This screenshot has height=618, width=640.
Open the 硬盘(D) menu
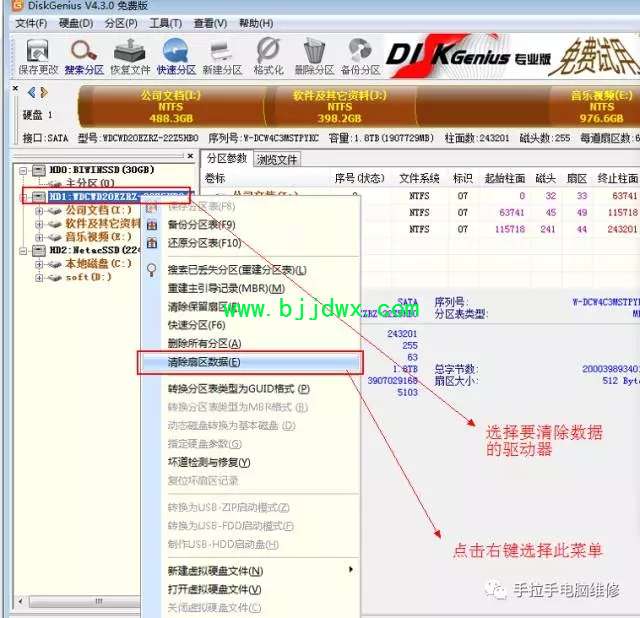76,23
